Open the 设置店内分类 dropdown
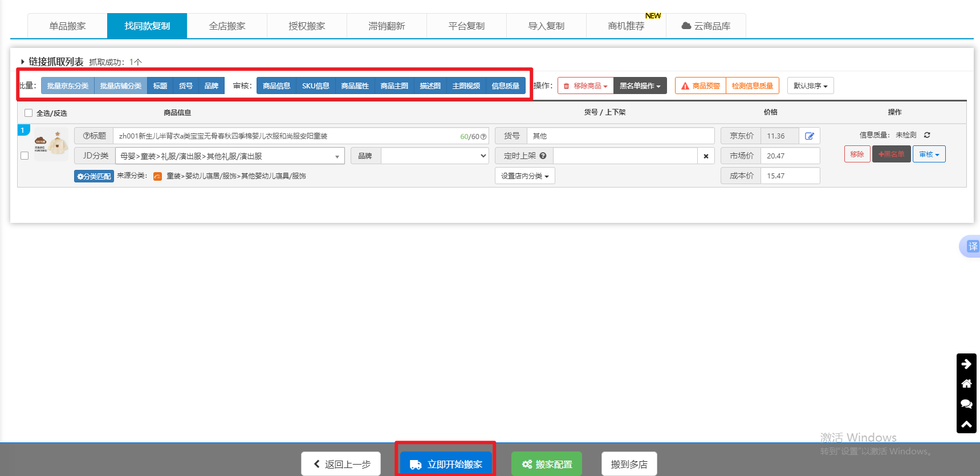Image resolution: width=980 pixels, height=476 pixels. (x=524, y=176)
